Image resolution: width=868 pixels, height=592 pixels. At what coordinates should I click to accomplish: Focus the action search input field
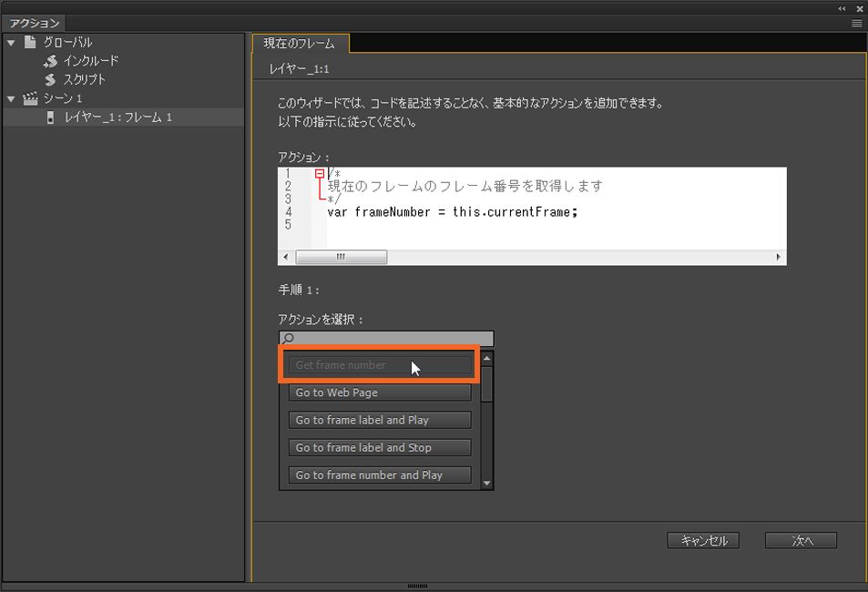[x=386, y=339]
